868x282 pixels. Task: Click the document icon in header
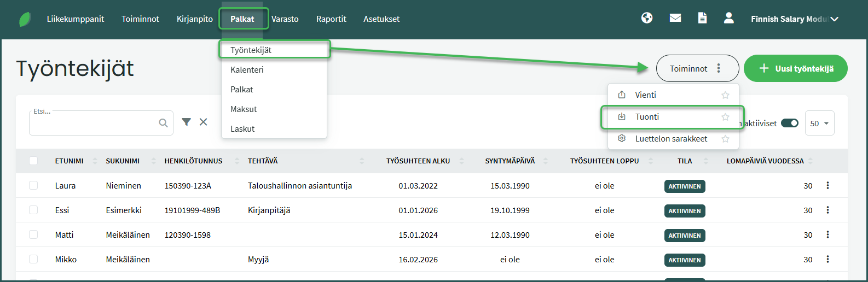[x=702, y=18]
